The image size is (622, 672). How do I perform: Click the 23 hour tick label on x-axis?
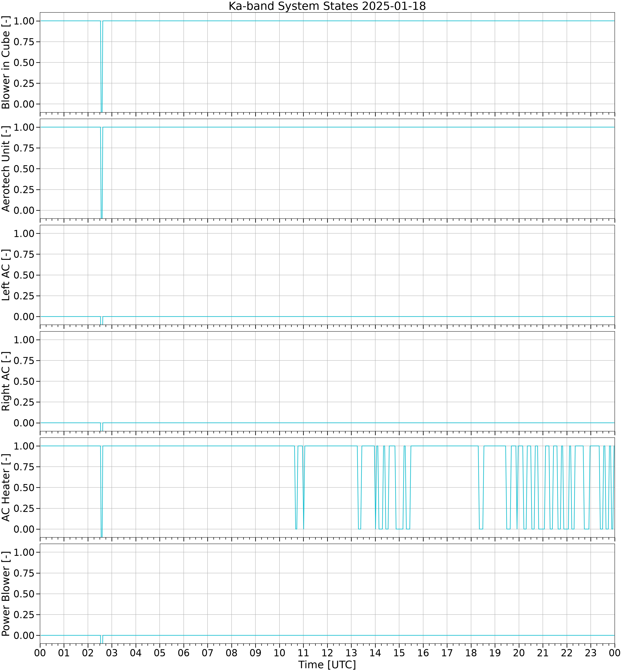click(591, 653)
